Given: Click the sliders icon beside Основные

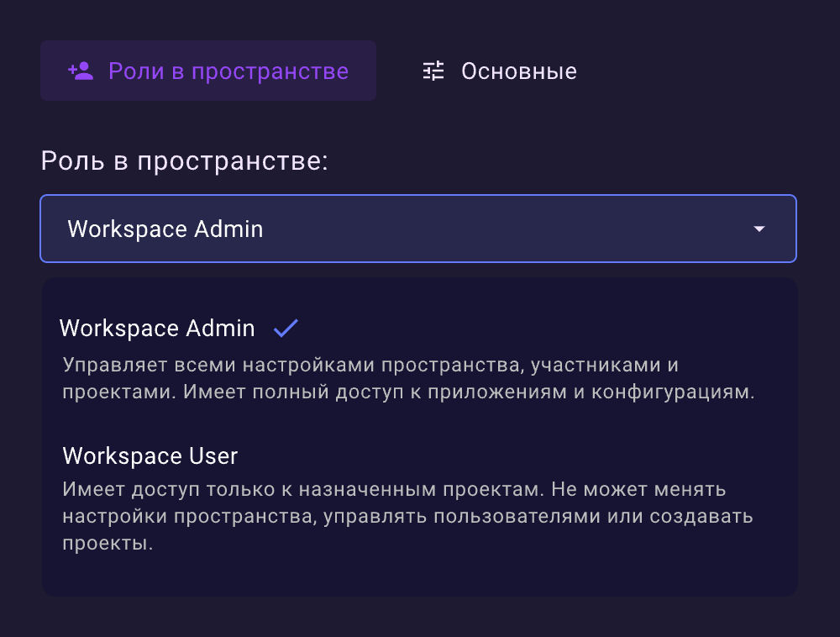Looking at the screenshot, I should [433, 71].
